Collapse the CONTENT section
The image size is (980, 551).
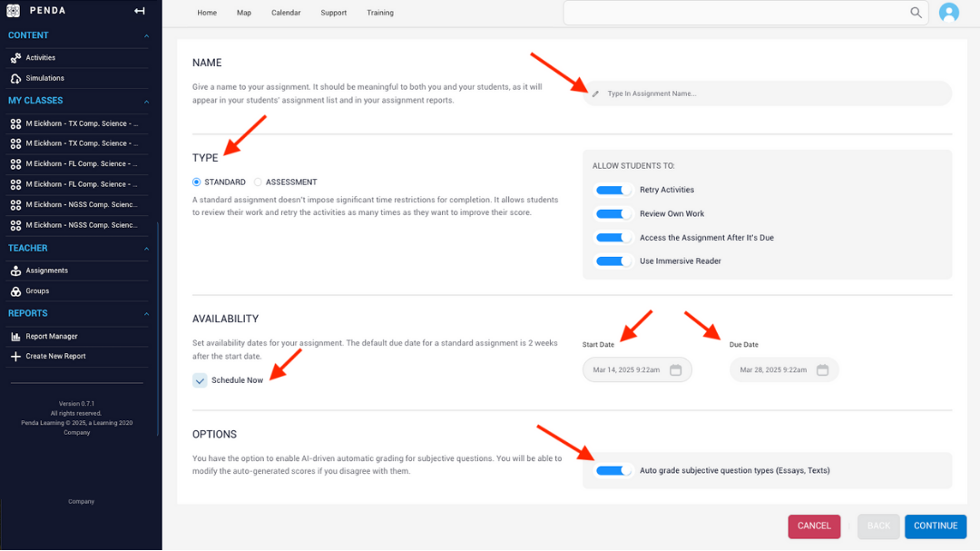[146, 34]
